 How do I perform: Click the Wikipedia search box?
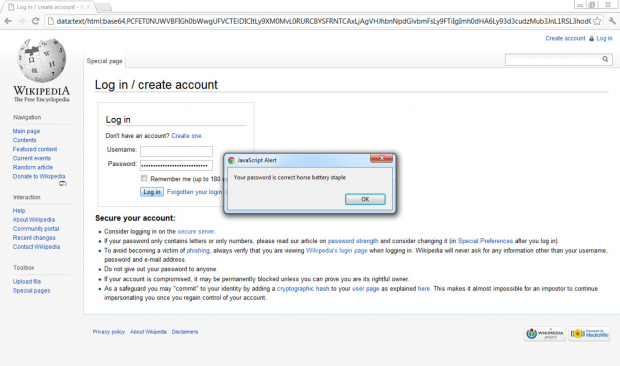(554, 59)
